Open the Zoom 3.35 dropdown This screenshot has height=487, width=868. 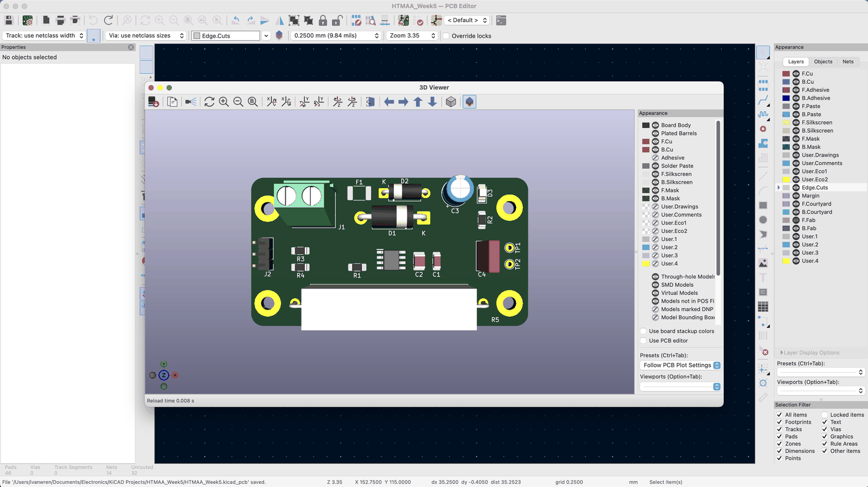tap(412, 36)
